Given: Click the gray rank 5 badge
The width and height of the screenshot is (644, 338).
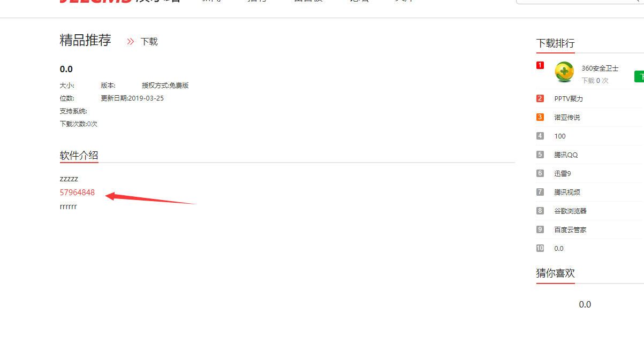Looking at the screenshot, I should tap(540, 155).
